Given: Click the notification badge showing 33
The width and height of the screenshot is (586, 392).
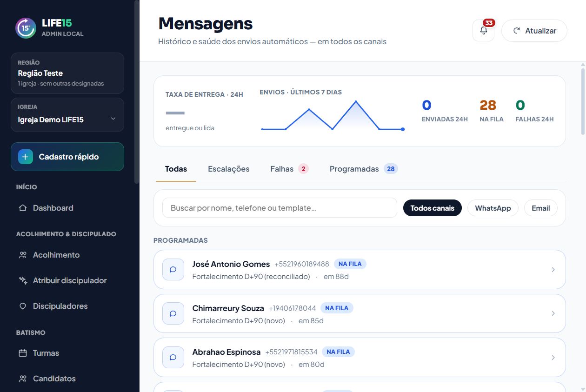Looking at the screenshot, I should [x=489, y=23].
